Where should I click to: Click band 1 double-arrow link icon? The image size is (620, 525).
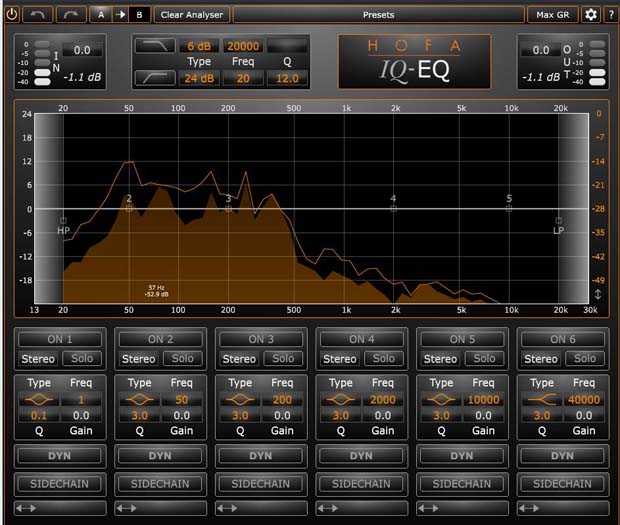click(x=26, y=508)
